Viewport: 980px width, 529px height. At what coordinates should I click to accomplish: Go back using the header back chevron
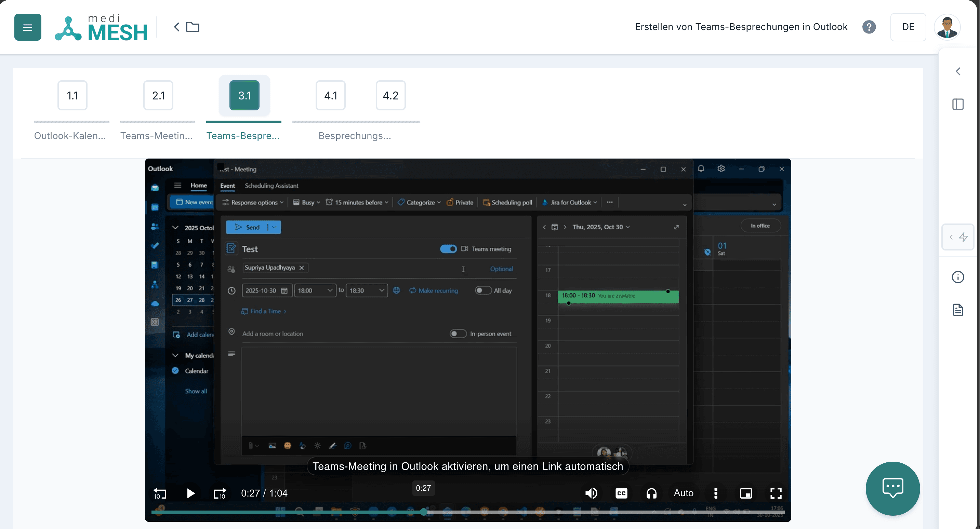[x=176, y=27]
